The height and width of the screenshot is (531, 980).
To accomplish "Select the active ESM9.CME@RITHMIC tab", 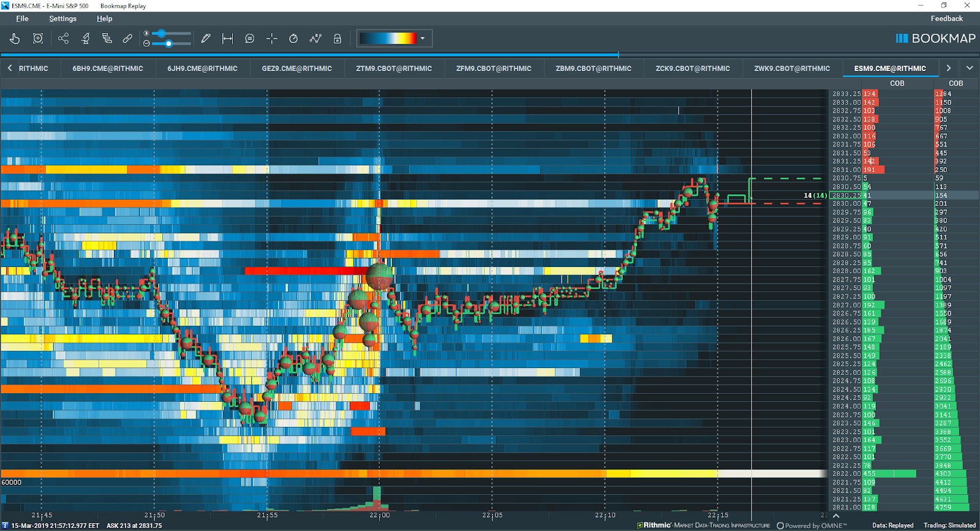I will click(x=890, y=69).
